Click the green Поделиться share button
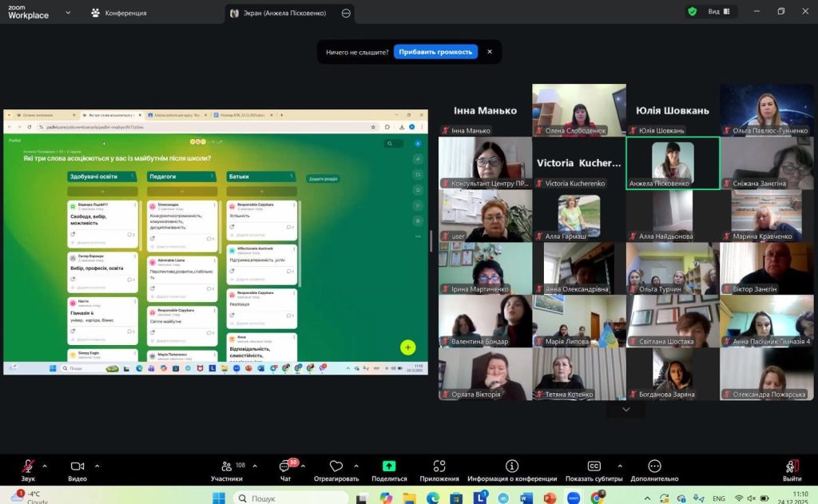 click(x=389, y=466)
